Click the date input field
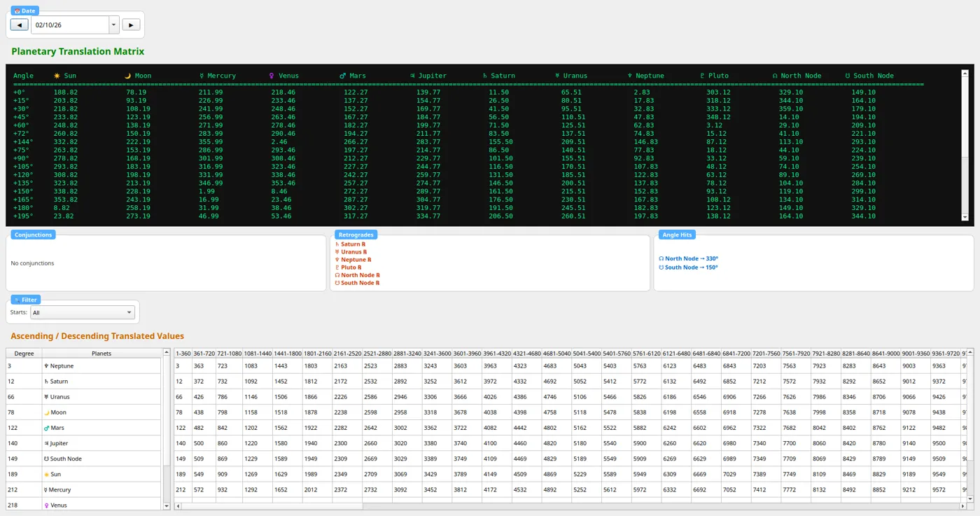 (70, 25)
